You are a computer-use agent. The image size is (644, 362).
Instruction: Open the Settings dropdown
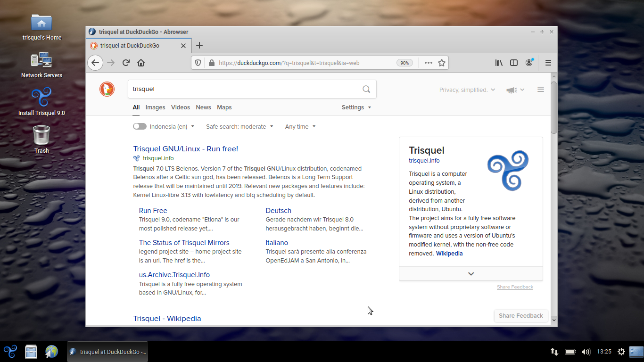pos(356,107)
